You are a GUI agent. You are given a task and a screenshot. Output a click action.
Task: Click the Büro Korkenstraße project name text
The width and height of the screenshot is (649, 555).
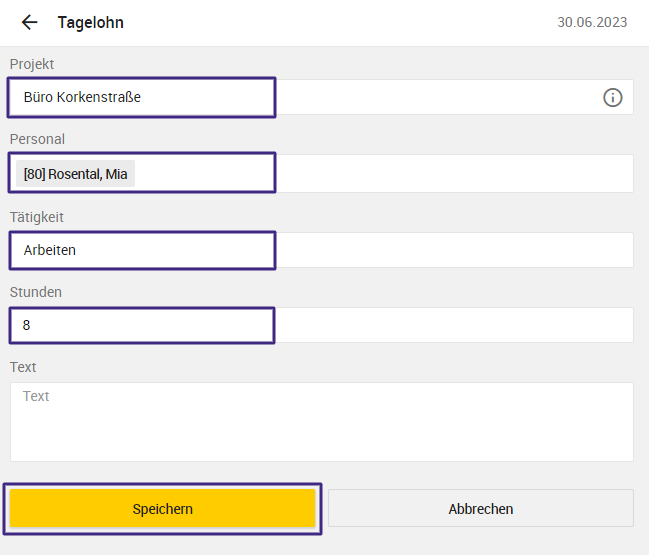[82, 97]
